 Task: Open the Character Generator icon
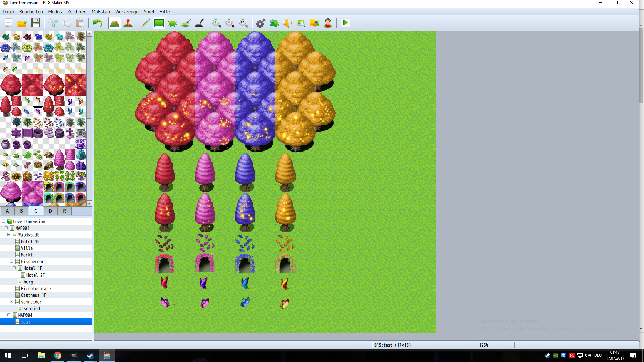coord(328,23)
